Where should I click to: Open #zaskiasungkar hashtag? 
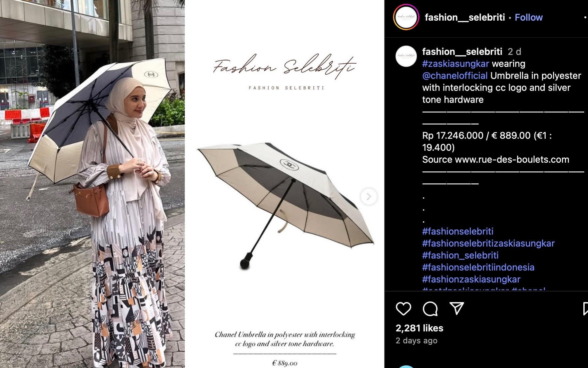pyautogui.click(x=455, y=64)
